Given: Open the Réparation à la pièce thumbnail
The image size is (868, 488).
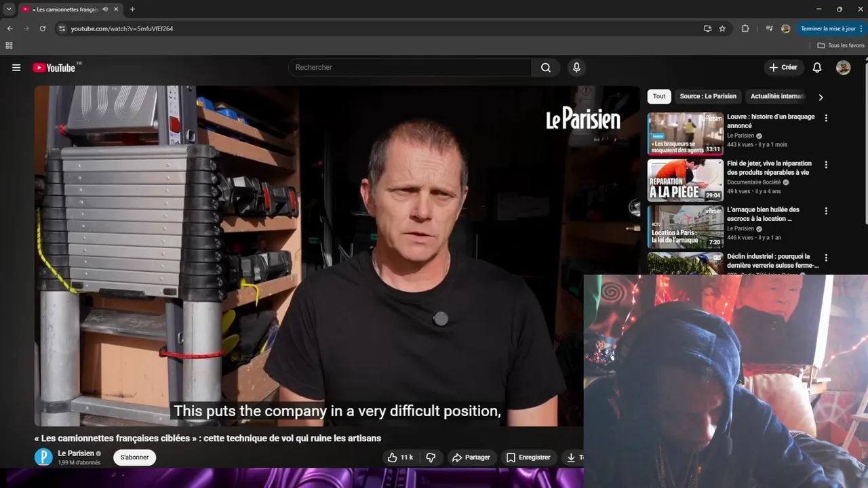Looking at the screenshot, I should (685, 180).
